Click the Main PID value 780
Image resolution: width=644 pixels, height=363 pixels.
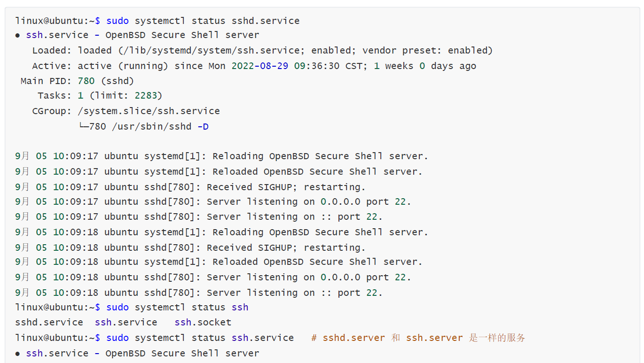click(x=86, y=81)
